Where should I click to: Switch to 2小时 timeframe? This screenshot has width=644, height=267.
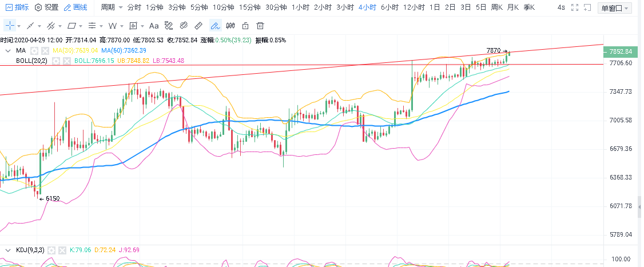coord(323,7)
